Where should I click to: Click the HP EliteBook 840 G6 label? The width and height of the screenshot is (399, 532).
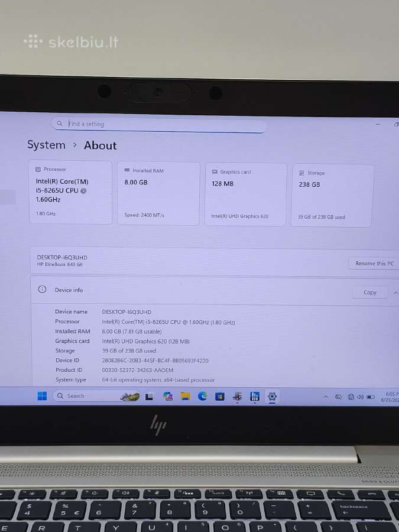pos(60,264)
